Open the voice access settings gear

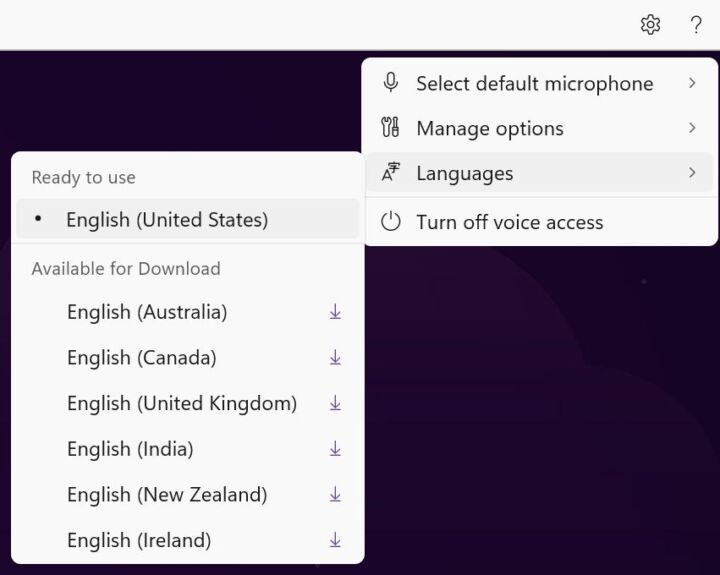[x=650, y=25]
